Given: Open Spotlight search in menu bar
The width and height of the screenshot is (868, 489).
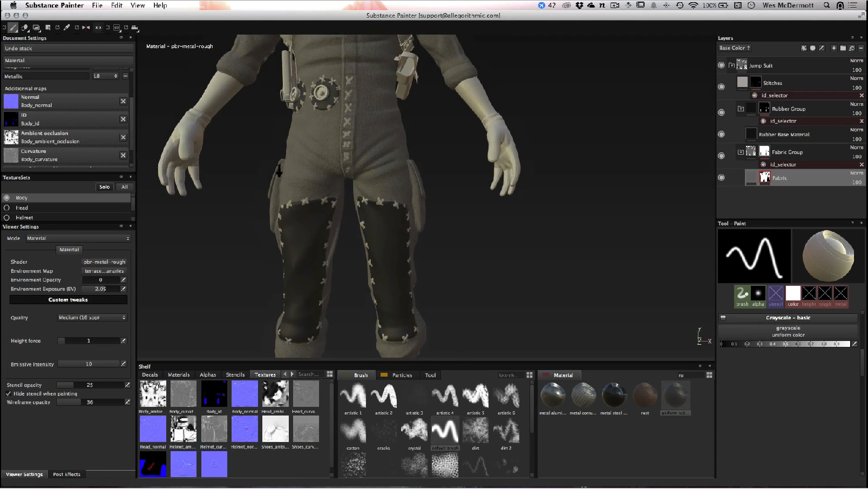Looking at the screenshot, I should (x=826, y=5).
